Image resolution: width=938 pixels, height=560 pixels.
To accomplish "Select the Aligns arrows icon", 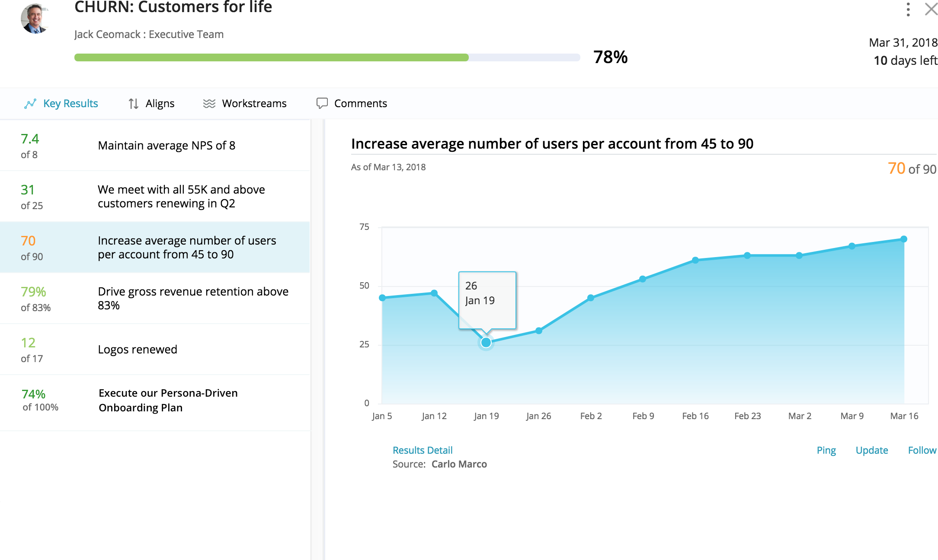I will [134, 103].
